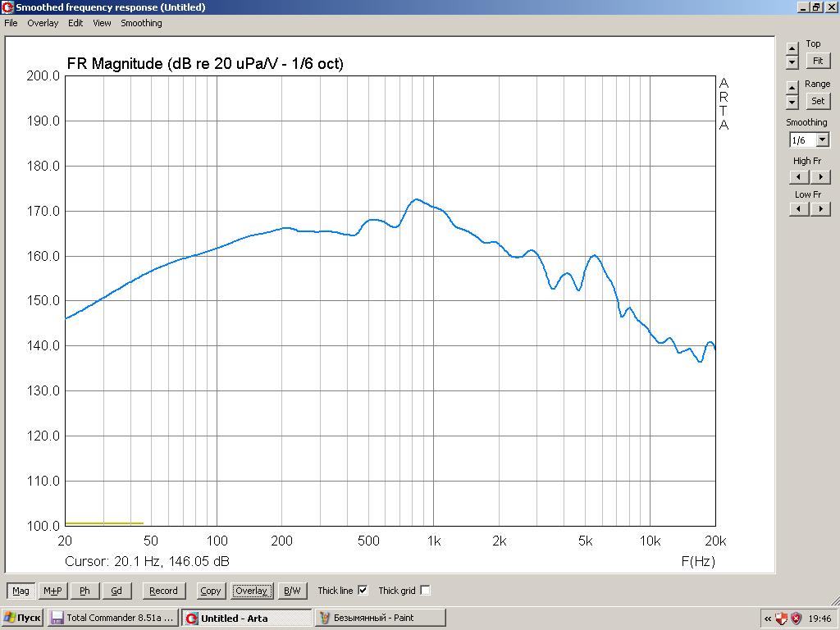The image size is (840, 630).
Task: Click the yellow marker line at graph bottom
Action: [x=104, y=523]
